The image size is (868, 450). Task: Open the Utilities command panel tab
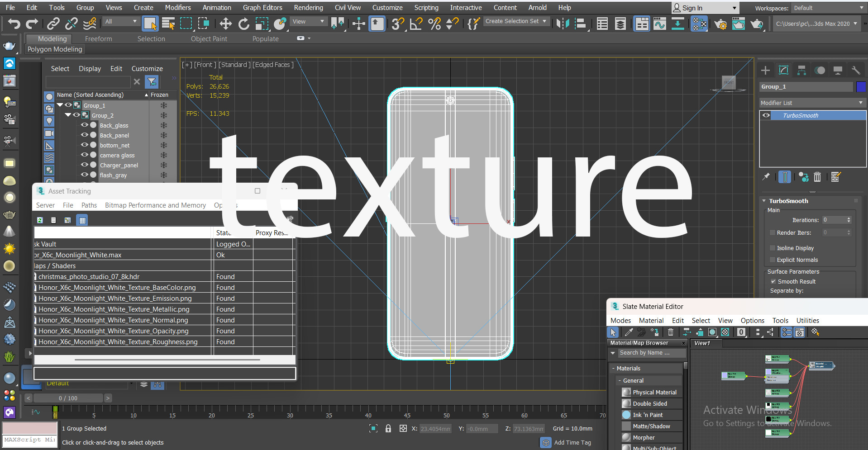coord(855,70)
